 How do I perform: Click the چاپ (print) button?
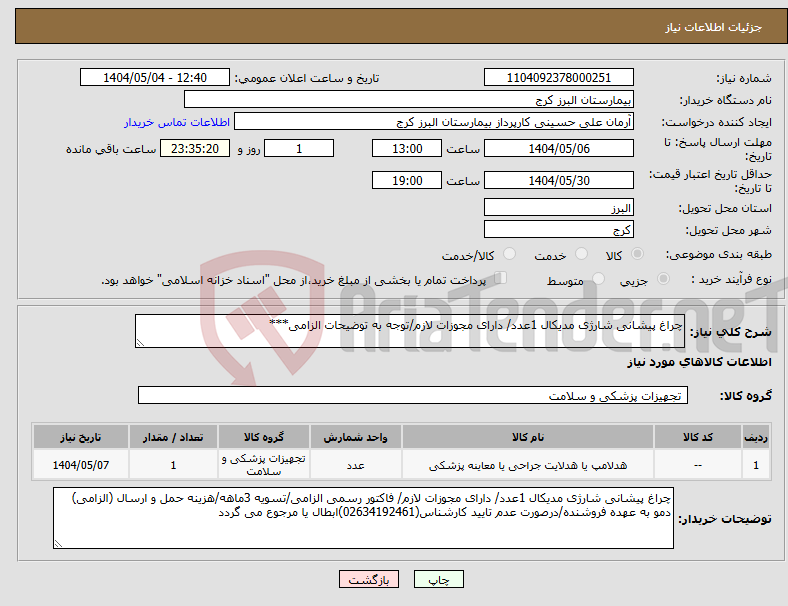click(438, 579)
